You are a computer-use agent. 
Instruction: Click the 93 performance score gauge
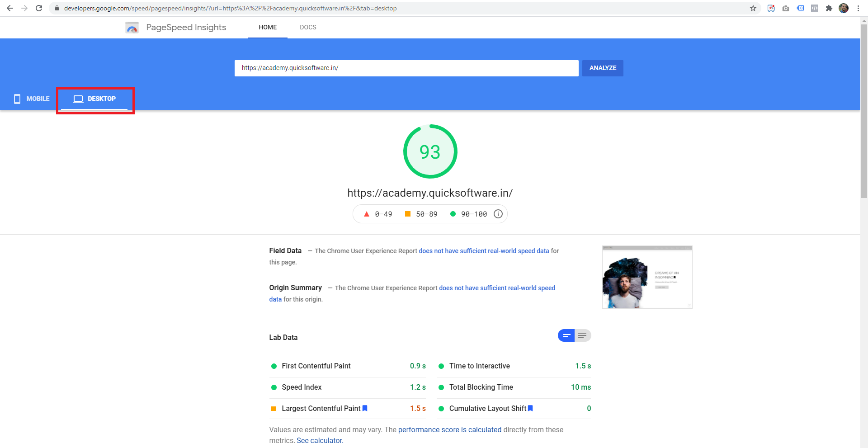[430, 151]
